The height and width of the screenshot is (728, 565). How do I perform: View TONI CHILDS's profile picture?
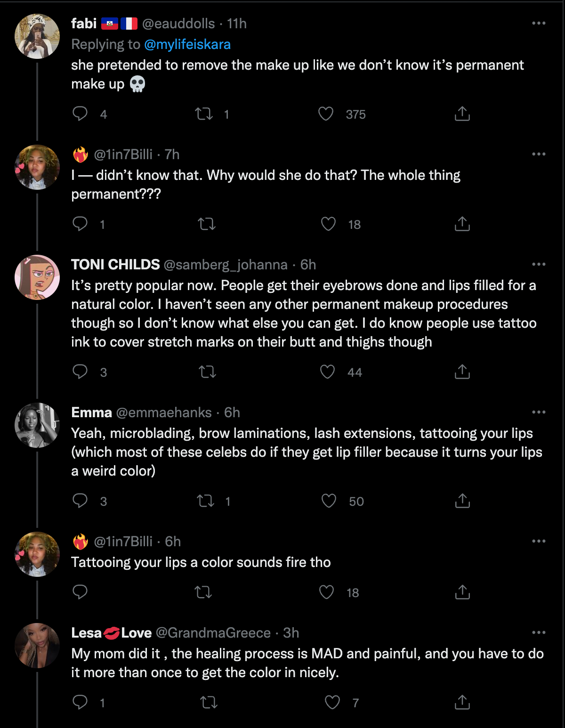tap(37, 277)
